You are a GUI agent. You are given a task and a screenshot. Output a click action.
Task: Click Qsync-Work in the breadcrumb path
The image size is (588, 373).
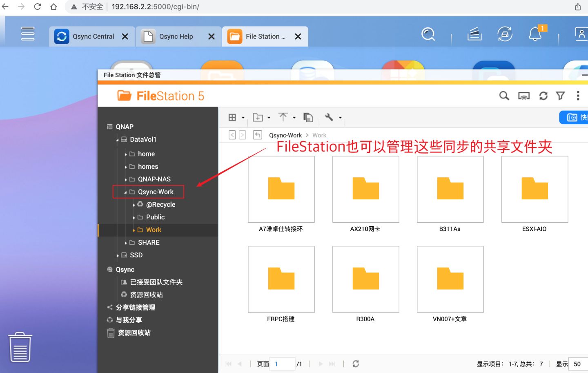[x=285, y=135]
